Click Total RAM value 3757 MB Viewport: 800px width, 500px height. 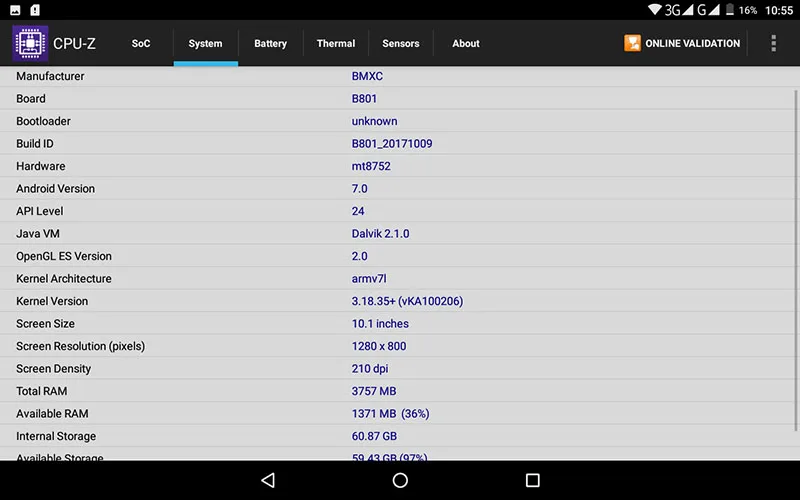(x=373, y=391)
